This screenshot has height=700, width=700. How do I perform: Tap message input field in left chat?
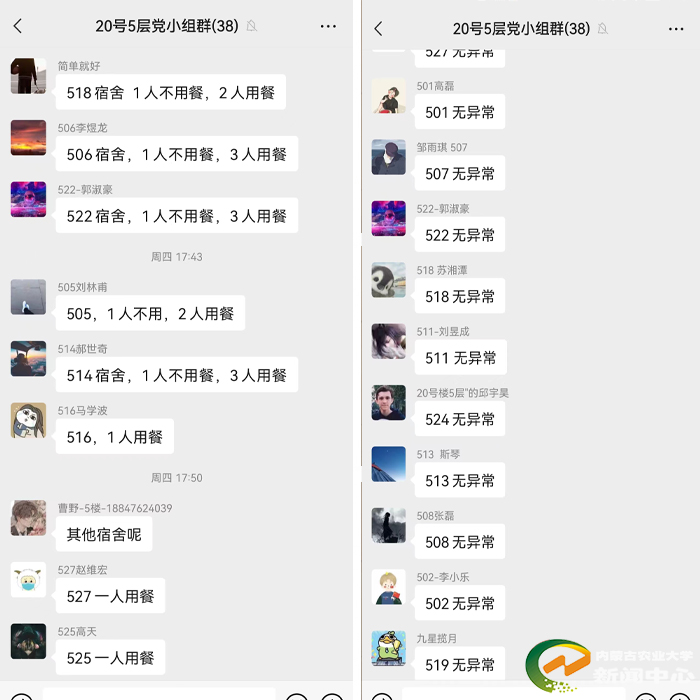point(159,694)
